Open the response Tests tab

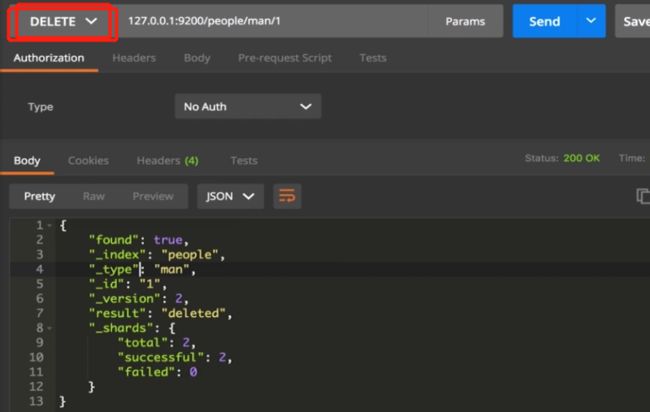244,161
